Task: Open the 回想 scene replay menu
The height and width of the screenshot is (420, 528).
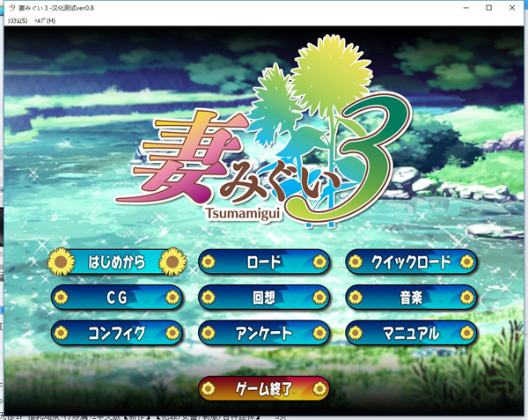Action: click(264, 298)
